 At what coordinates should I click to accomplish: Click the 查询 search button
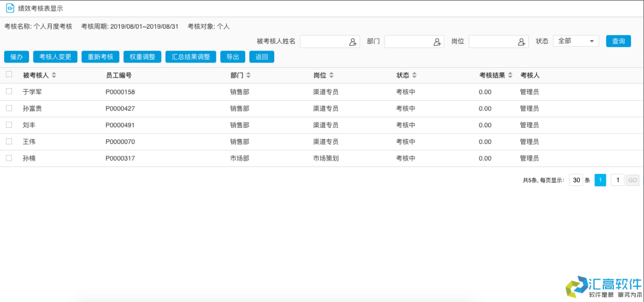click(618, 41)
